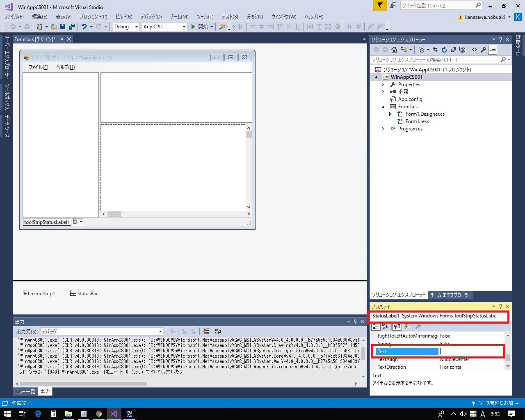The image size is (525, 420).
Task: Click the Show All Files icon
Action: click(462, 50)
